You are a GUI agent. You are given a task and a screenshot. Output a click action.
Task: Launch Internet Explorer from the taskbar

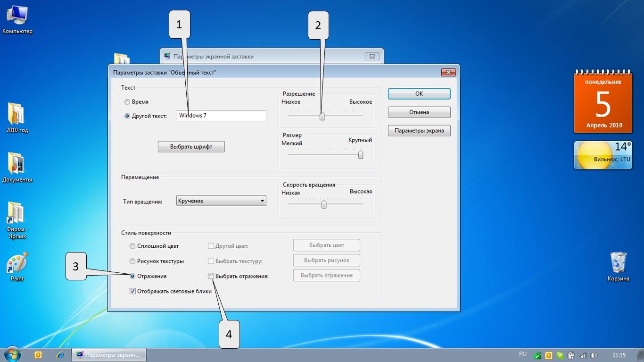[x=60, y=354]
